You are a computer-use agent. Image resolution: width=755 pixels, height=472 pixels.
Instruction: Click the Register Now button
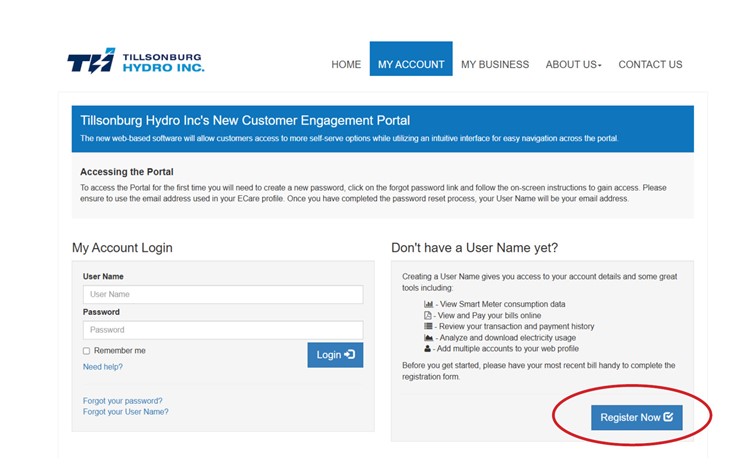637,418
